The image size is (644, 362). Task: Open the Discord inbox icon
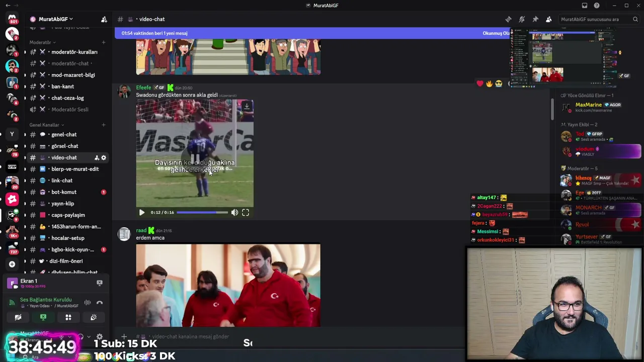pyautogui.click(x=585, y=6)
